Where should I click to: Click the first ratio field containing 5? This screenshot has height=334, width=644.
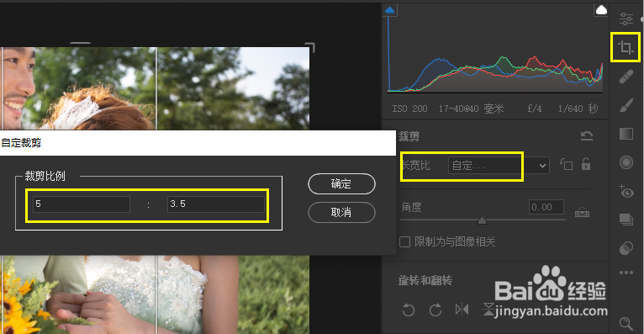point(82,204)
